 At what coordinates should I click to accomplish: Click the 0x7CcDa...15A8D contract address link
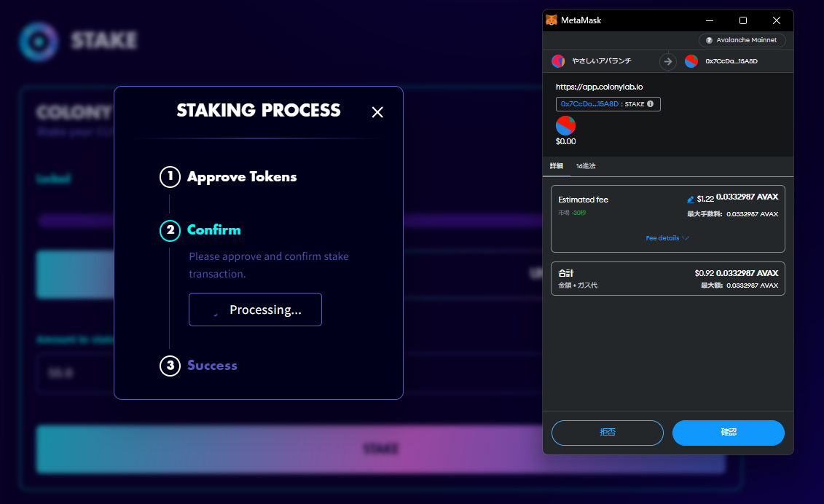(589, 104)
